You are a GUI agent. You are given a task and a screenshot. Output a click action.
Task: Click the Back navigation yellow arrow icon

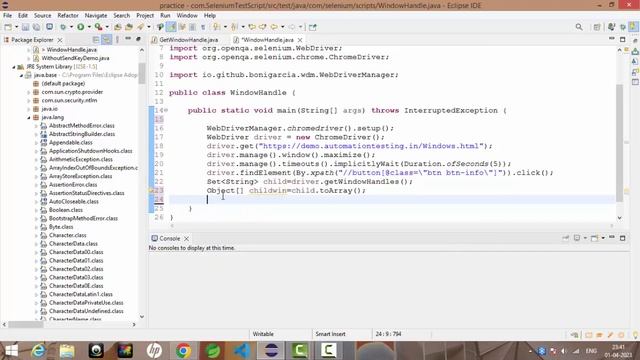pyautogui.click(x=273, y=27)
